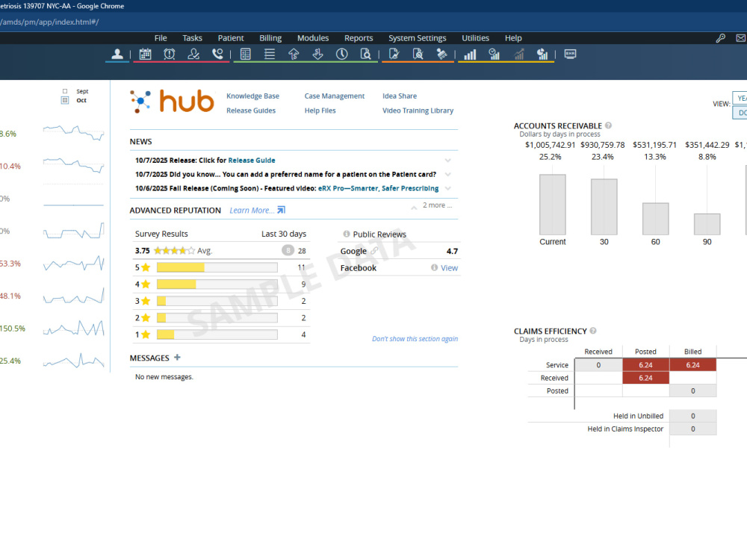
Task: Click the patient check-in icon with checkmark
Action: click(193, 55)
